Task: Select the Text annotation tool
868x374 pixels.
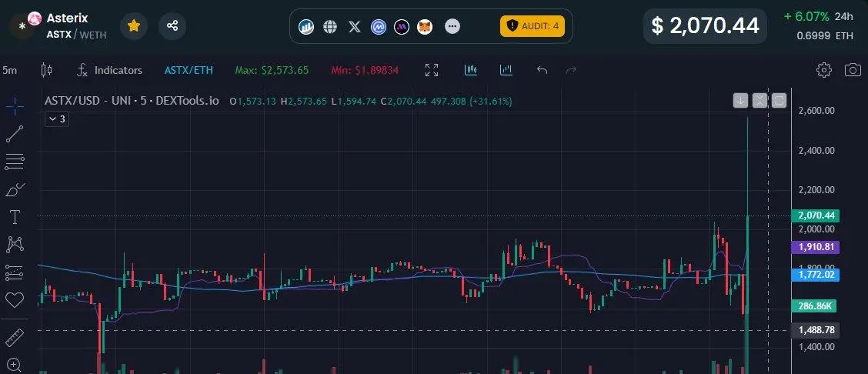Action: coord(15,218)
